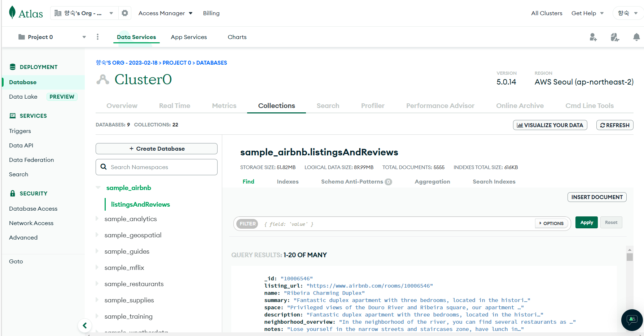Click the filter query input field
Image resolution: width=644 pixels, height=336 pixels.
click(x=397, y=224)
